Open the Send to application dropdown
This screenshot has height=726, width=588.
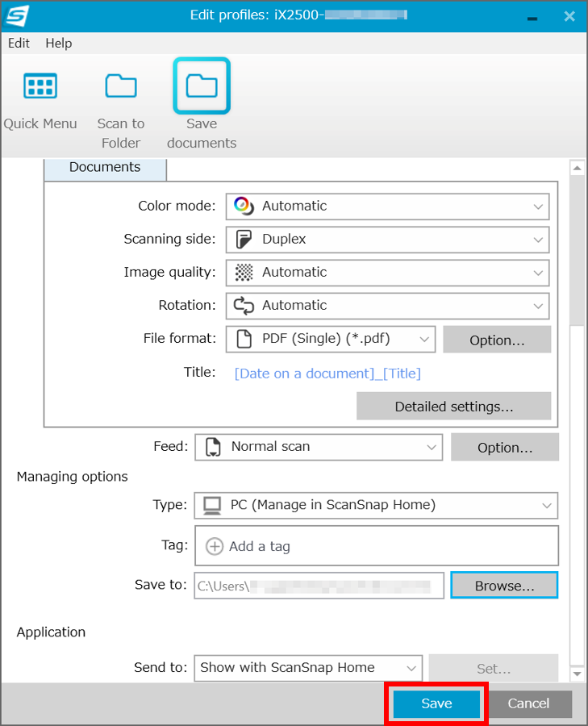pos(308,668)
